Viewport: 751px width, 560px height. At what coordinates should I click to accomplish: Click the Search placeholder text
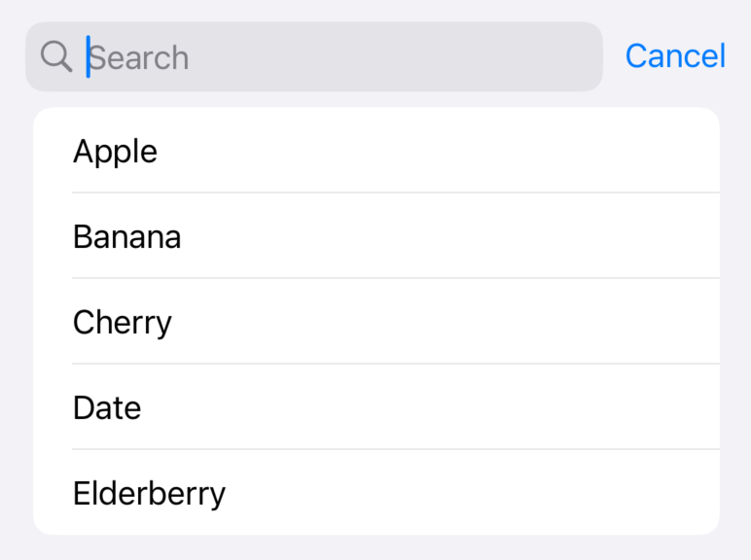tap(139, 57)
